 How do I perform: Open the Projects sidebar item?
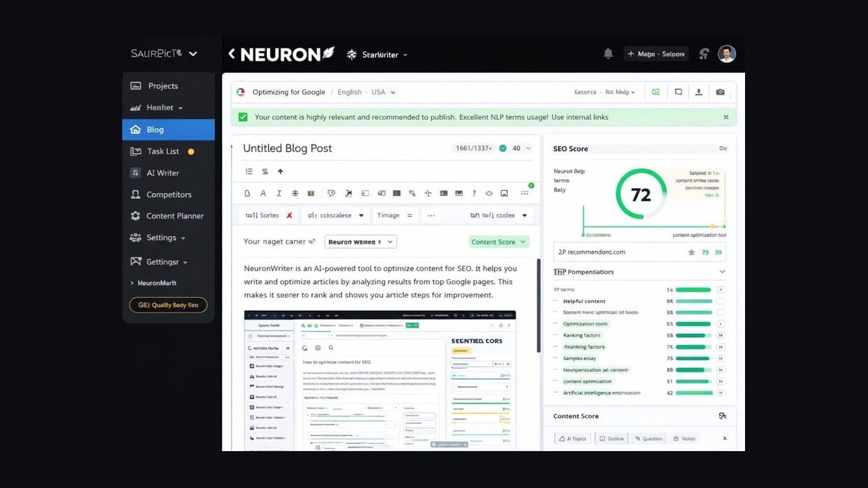click(x=169, y=85)
